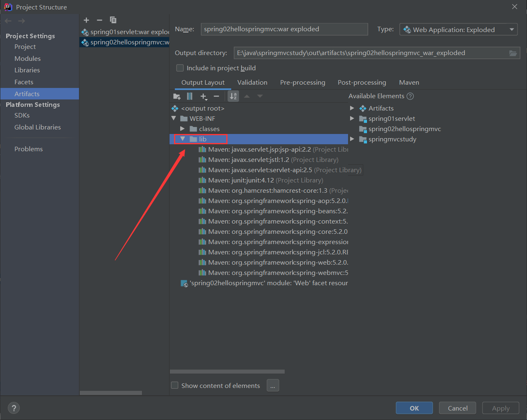This screenshot has width=527, height=420.
Task: Expand the classes folder node
Action: (x=182, y=129)
